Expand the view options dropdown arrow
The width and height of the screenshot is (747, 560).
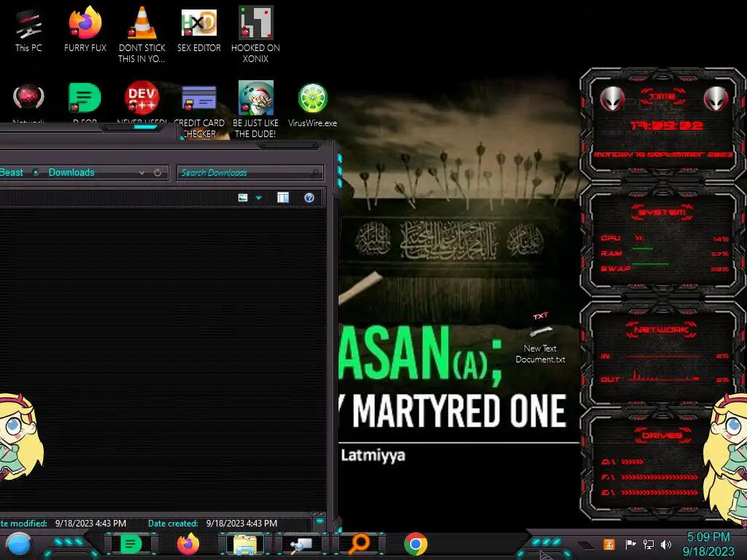259,198
